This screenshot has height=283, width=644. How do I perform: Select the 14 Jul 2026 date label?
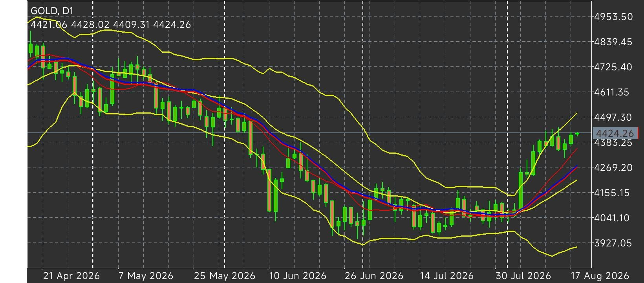pyautogui.click(x=446, y=276)
